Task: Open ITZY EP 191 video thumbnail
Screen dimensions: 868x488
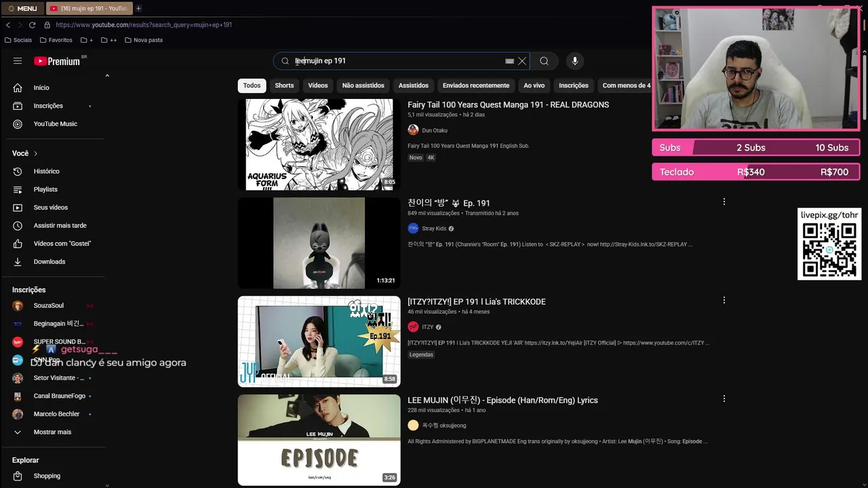Action: (319, 342)
